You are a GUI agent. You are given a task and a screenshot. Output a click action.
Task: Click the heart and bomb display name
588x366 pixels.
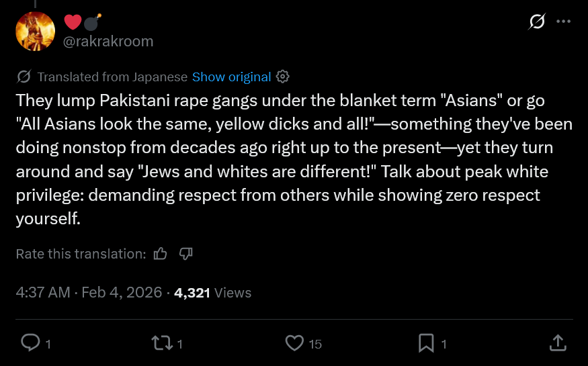tap(83, 22)
